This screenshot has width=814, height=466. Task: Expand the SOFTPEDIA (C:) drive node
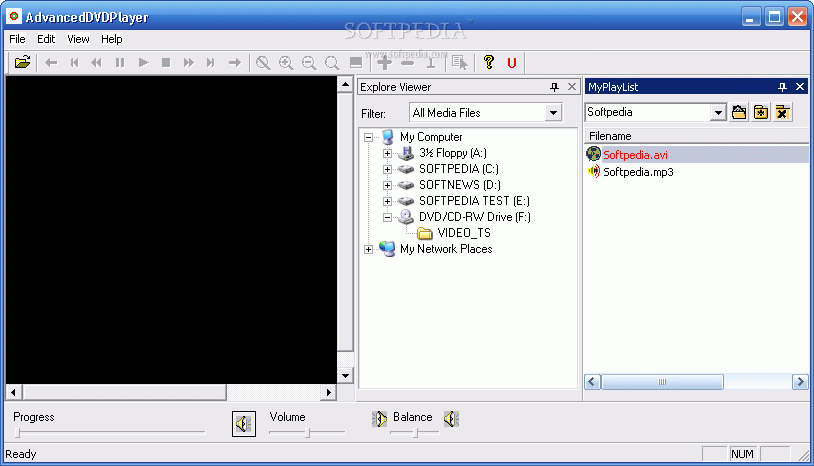[x=387, y=169]
